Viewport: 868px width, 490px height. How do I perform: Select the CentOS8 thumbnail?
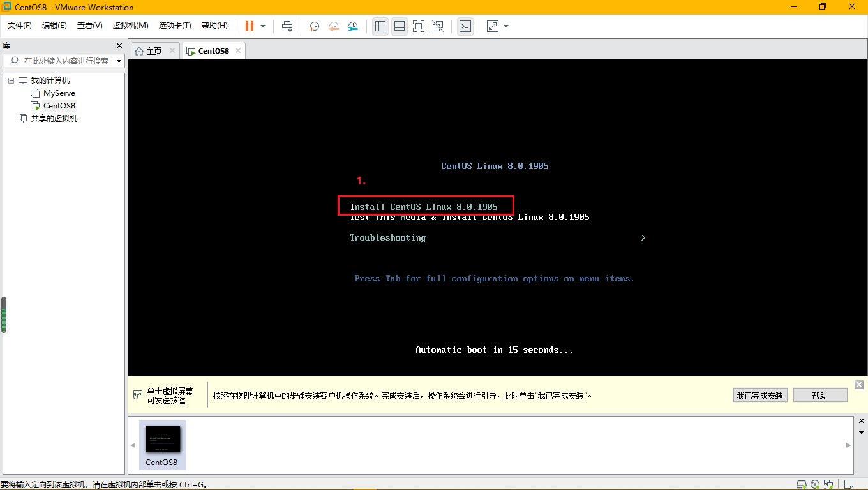(163, 445)
